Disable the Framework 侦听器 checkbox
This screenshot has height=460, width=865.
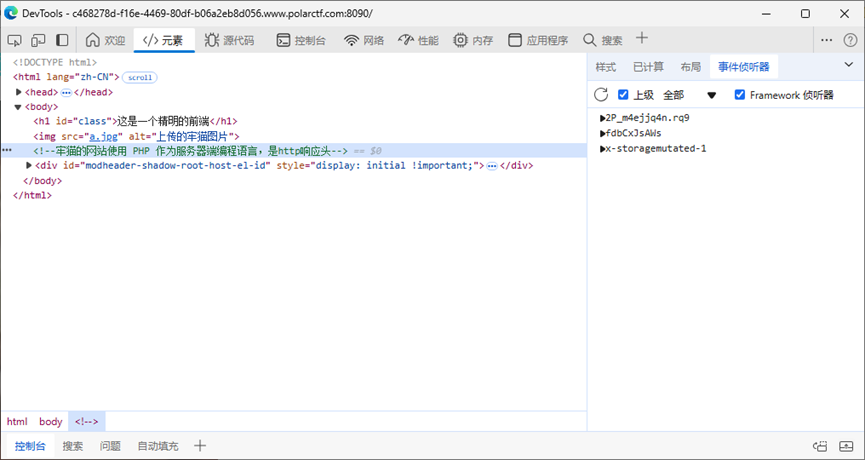(740, 95)
